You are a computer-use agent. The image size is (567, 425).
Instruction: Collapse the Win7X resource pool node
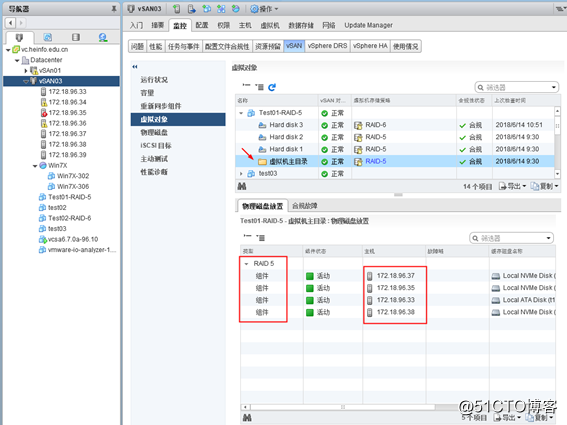point(35,166)
